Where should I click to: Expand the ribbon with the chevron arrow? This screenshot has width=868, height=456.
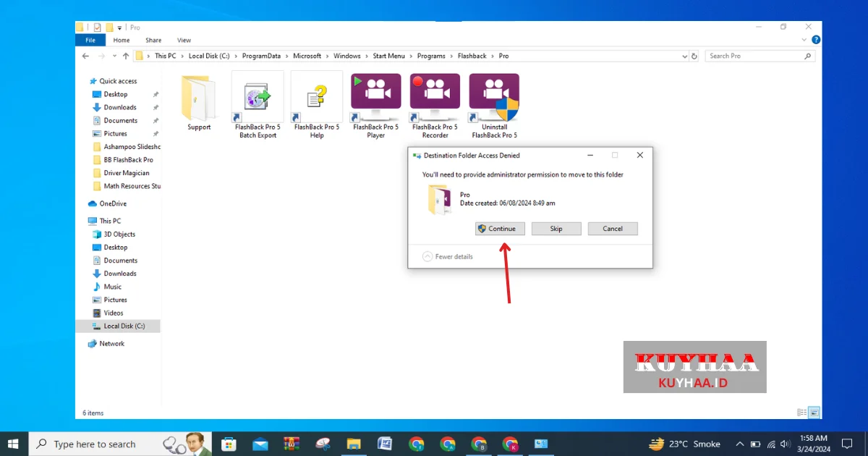(x=805, y=41)
